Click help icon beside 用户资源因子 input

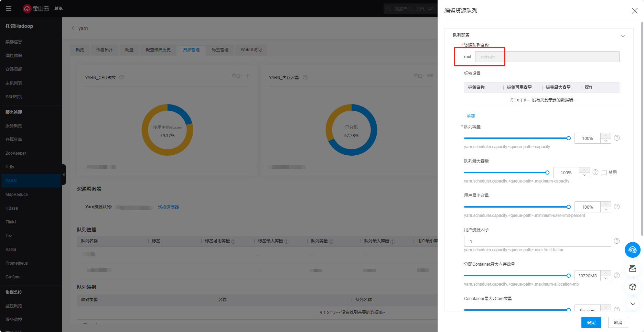click(617, 241)
